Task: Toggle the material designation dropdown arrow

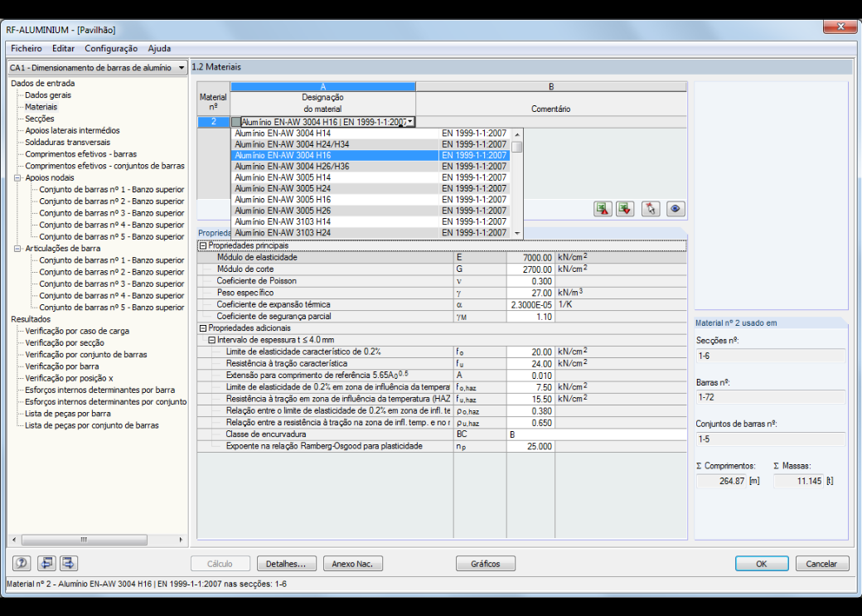Action: click(410, 122)
